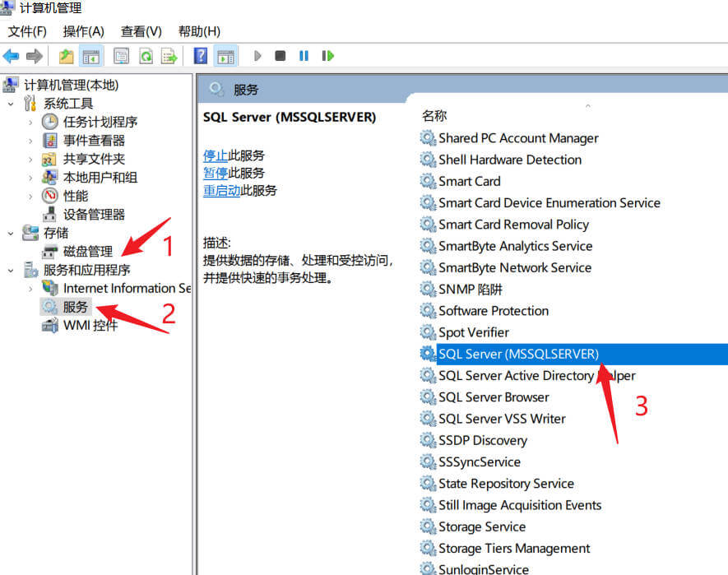Image resolution: width=728 pixels, height=575 pixels.
Task: Open the 帮助(H) menu
Action: 199,31
